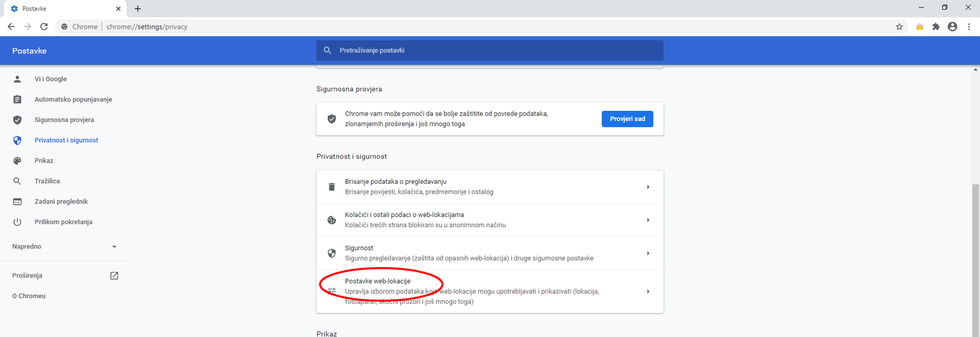Image resolution: width=980 pixels, height=337 pixels.
Task: Open O Chromeu link
Action: coord(29,296)
